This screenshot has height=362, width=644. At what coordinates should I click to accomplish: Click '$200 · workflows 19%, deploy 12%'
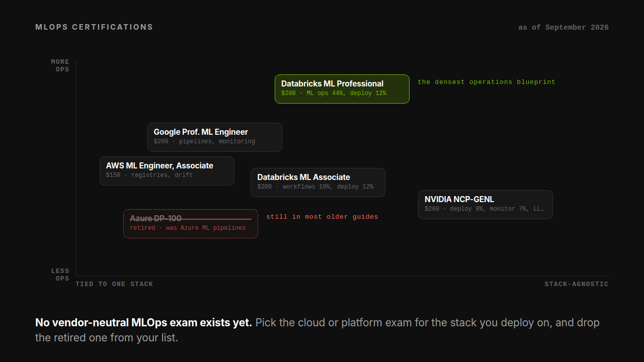click(315, 187)
